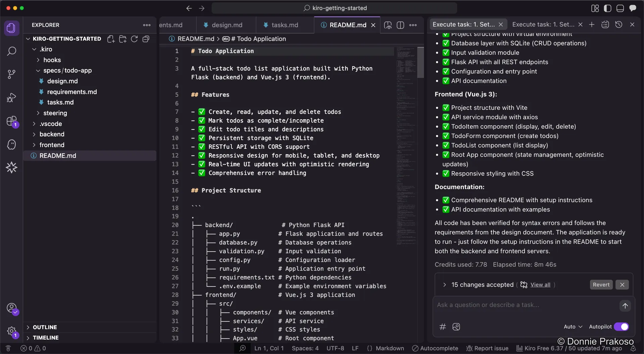Screen dimensions: 644x354
Task: Start a new Kiro chat with the plus icon
Action: tap(592, 24)
